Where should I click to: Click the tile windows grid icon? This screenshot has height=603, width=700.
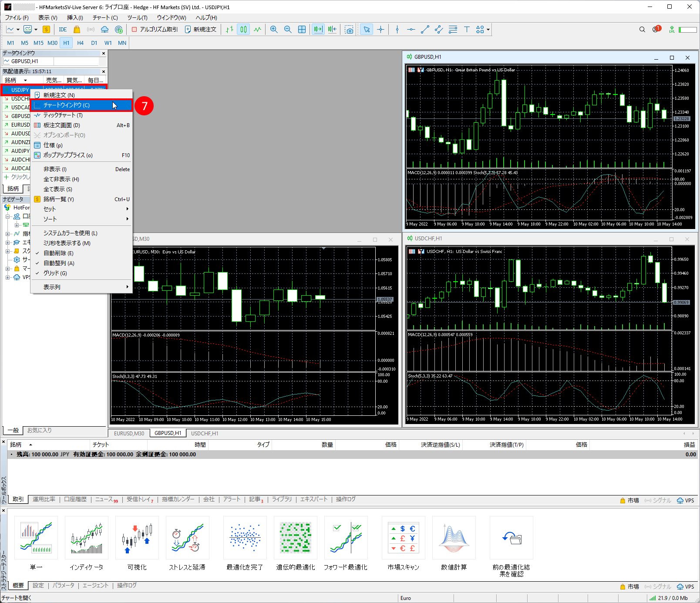302,29
